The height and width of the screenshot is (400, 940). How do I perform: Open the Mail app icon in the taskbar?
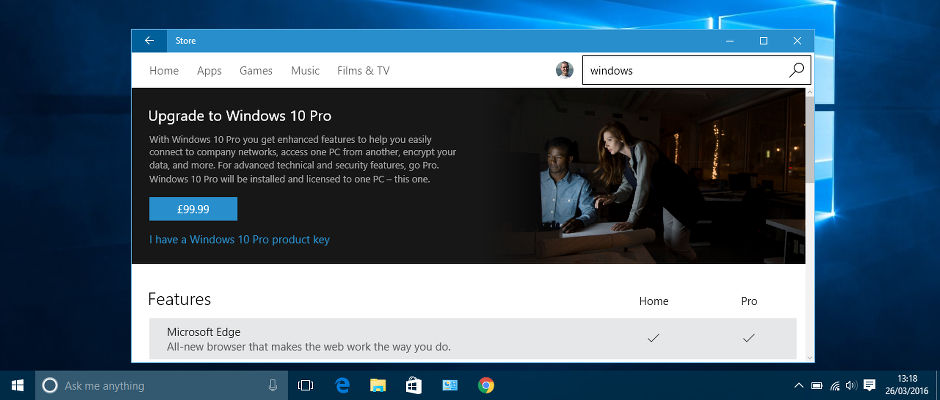450,386
